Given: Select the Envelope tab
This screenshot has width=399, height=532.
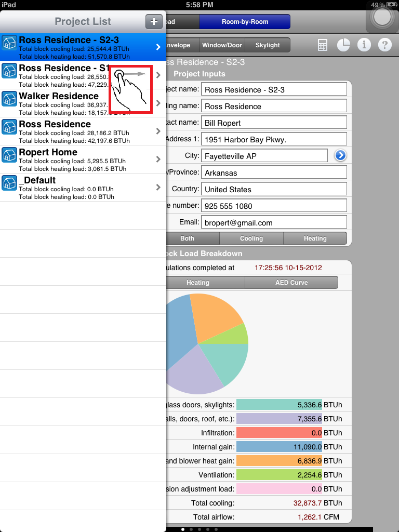Looking at the screenshot, I should 182,45.
